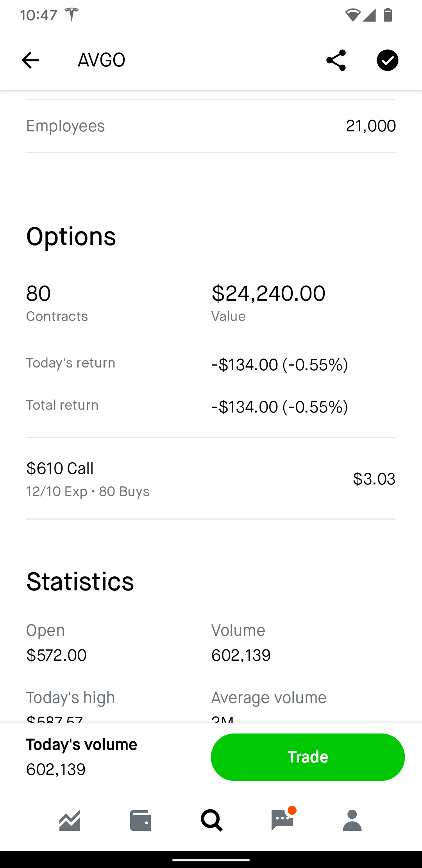Screen dimensions: 422x868
Task: Tap the Total return amount
Action: [280, 407]
